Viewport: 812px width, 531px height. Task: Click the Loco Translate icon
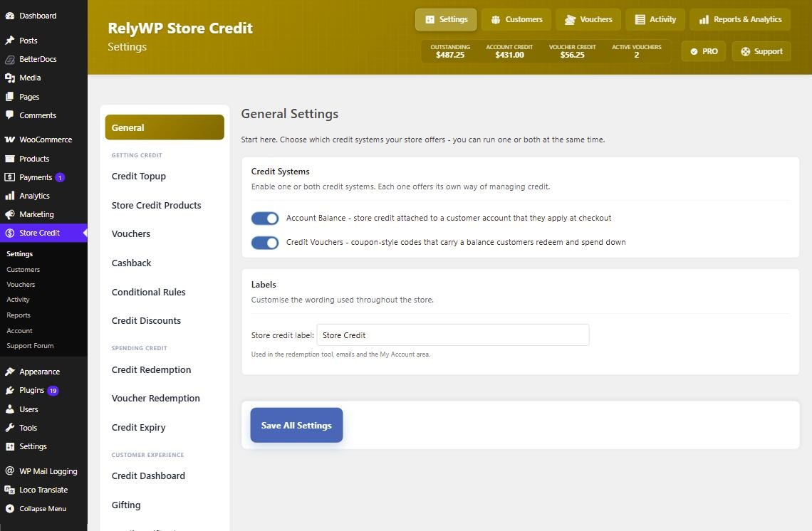10,490
